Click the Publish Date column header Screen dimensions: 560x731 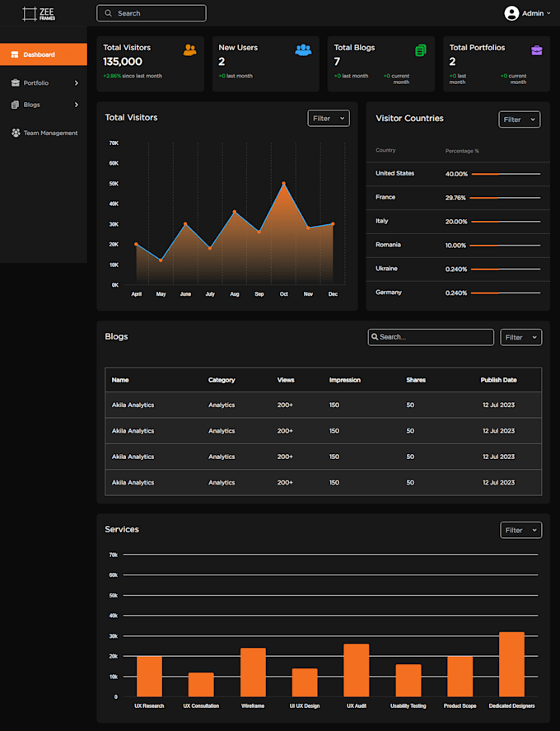coord(498,380)
